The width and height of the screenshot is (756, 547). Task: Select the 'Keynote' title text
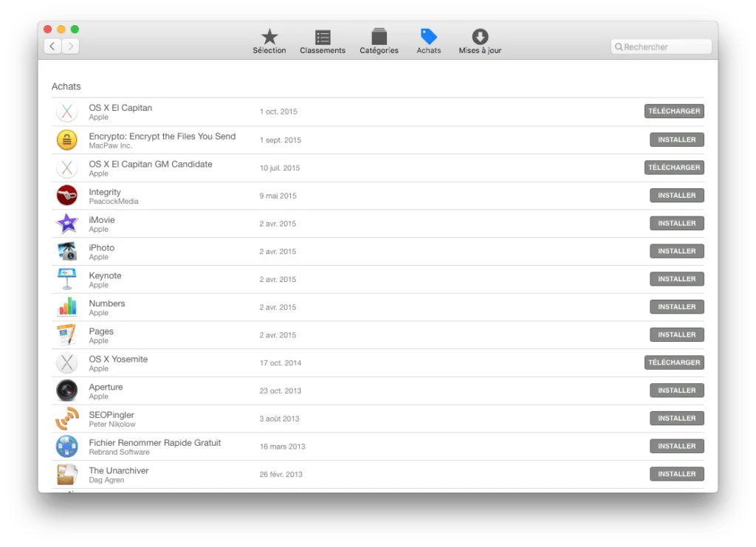click(x=105, y=275)
